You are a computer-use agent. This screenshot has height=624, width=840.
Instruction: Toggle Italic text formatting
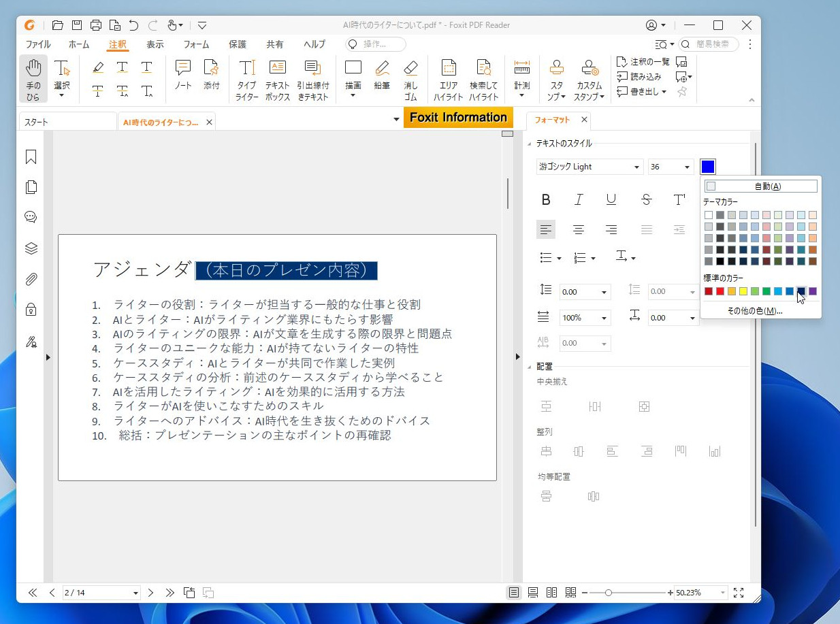(579, 199)
